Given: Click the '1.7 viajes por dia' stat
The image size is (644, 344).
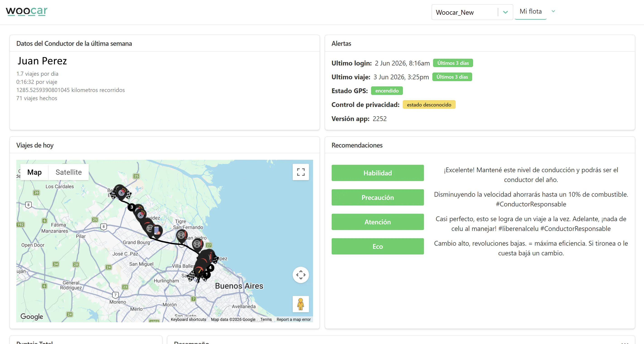Looking at the screenshot, I should (37, 74).
